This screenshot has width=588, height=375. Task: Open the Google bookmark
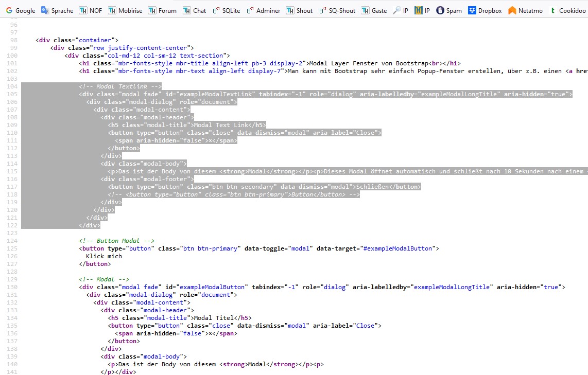pyautogui.click(x=21, y=10)
